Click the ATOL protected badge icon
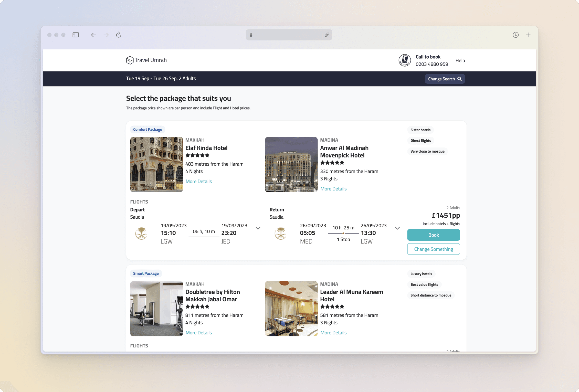 click(x=405, y=60)
